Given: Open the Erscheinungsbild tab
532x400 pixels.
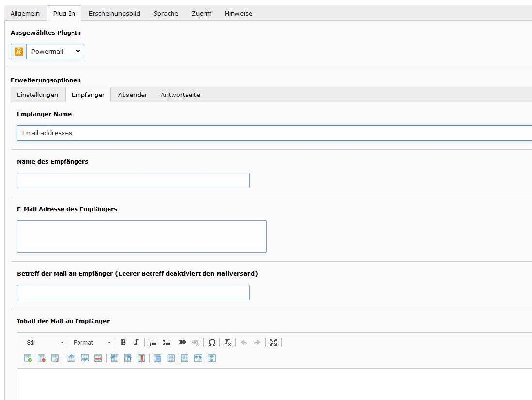Looking at the screenshot, I should tap(114, 13).
